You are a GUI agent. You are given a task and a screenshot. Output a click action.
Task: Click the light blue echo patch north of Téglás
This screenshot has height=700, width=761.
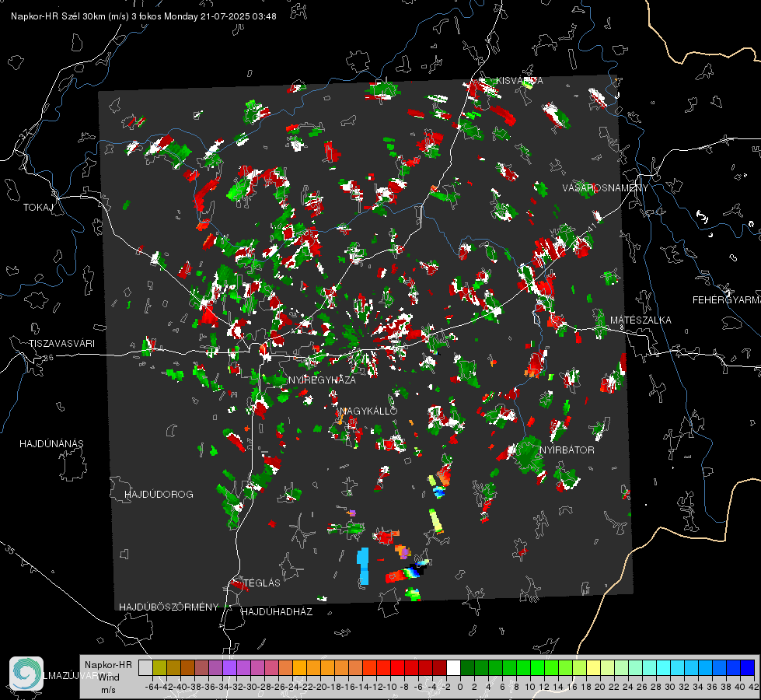coord(363,566)
